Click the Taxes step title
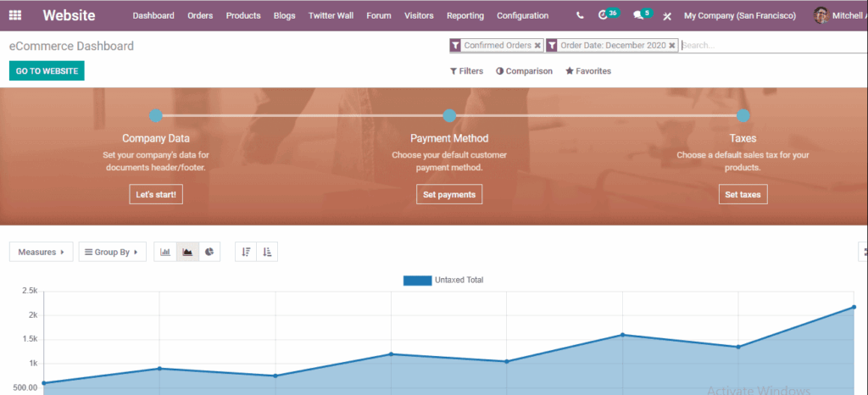This screenshot has width=868, height=395. point(743,138)
